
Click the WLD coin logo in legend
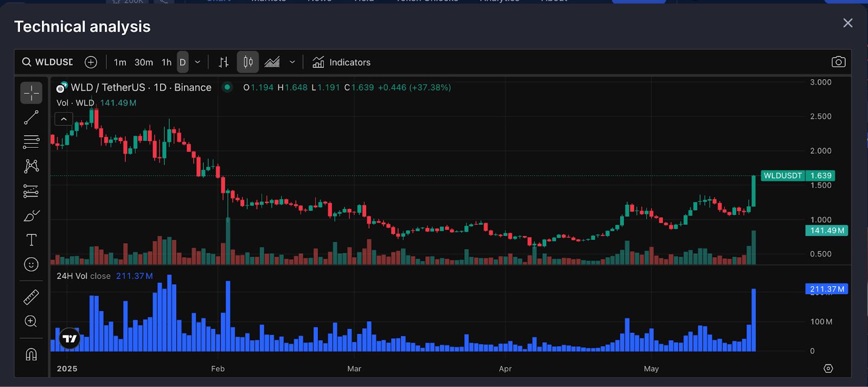coord(61,87)
